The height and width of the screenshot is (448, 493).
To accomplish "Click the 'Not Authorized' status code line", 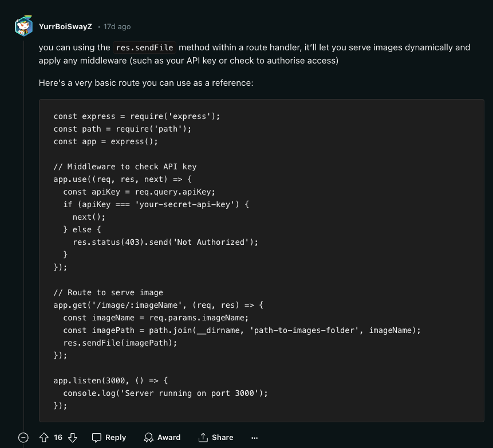I will pos(165,242).
